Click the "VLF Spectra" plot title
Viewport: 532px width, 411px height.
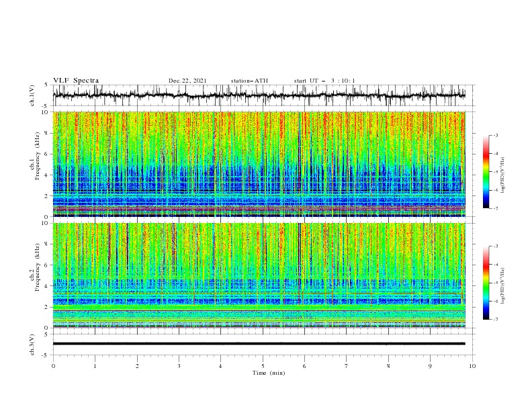[x=76, y=81]
